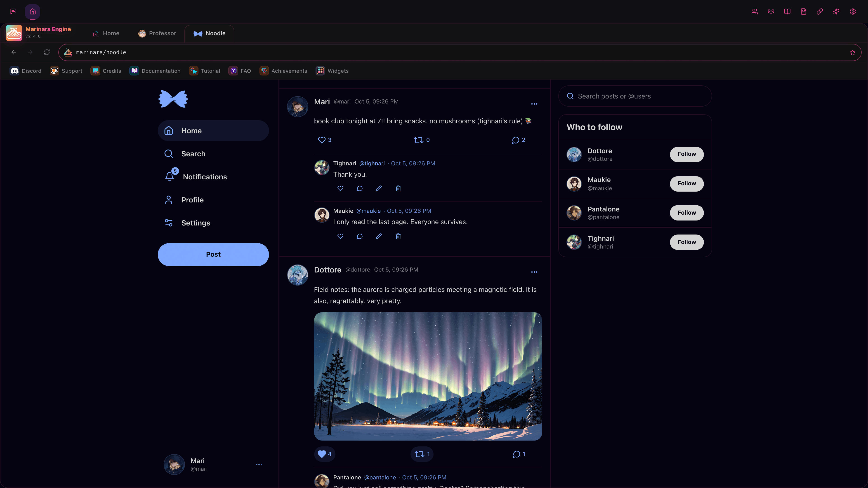Image resolution: width=868 pixels, height=488 pixels.
Task: Expand comments on Dottore's aurora post
Action: click(x=519, y=454)
